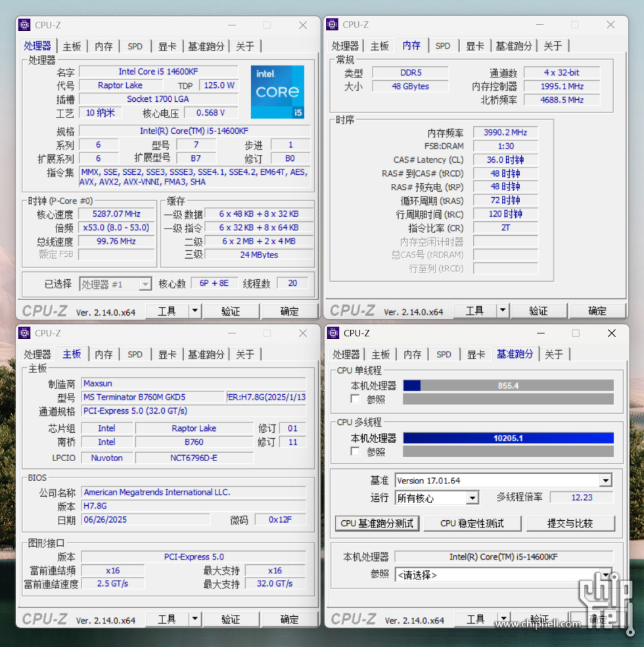This screenshot has width=644, height=647.
Task: Open the 工具 dropdown arrow in the mainboard window
Action: (195, 619)
